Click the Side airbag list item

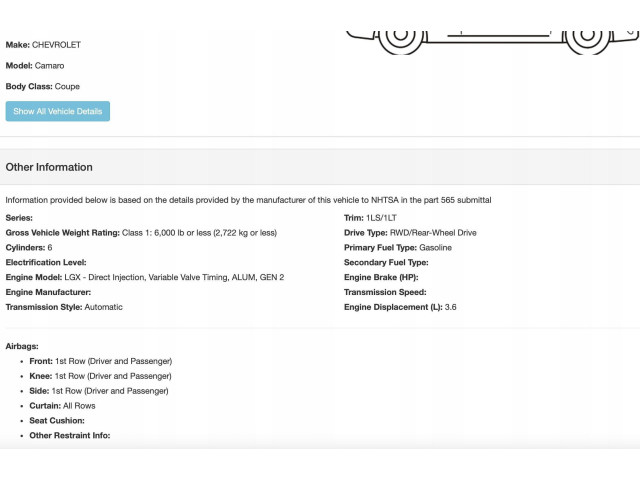point(98,390)
